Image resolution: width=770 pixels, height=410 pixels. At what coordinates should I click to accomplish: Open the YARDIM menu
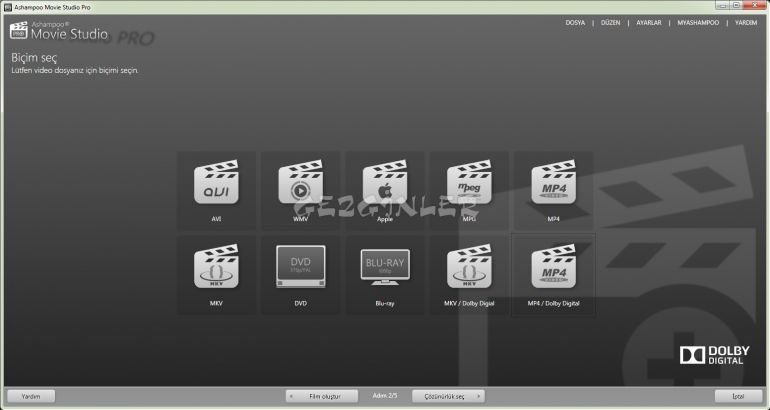746,23
